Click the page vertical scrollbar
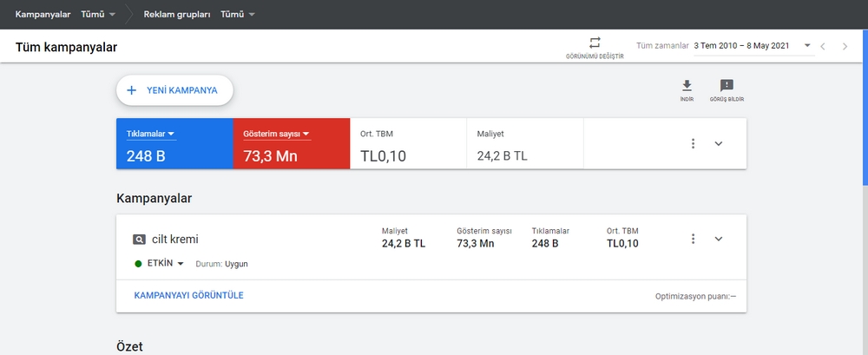Viewport: 868px width, 355px height. tap(865, 107)
